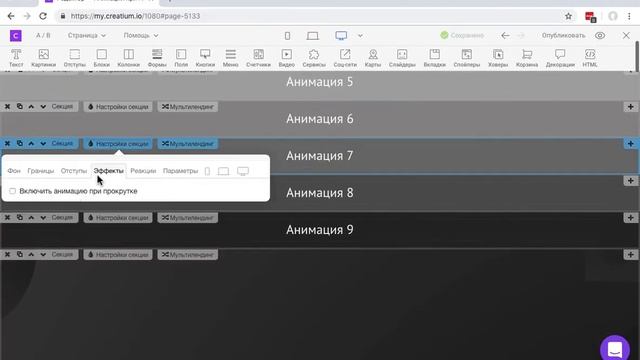The image size is (640, 360).
Task: Move Анимация 6 section down
Action: [x=43, y=107]
